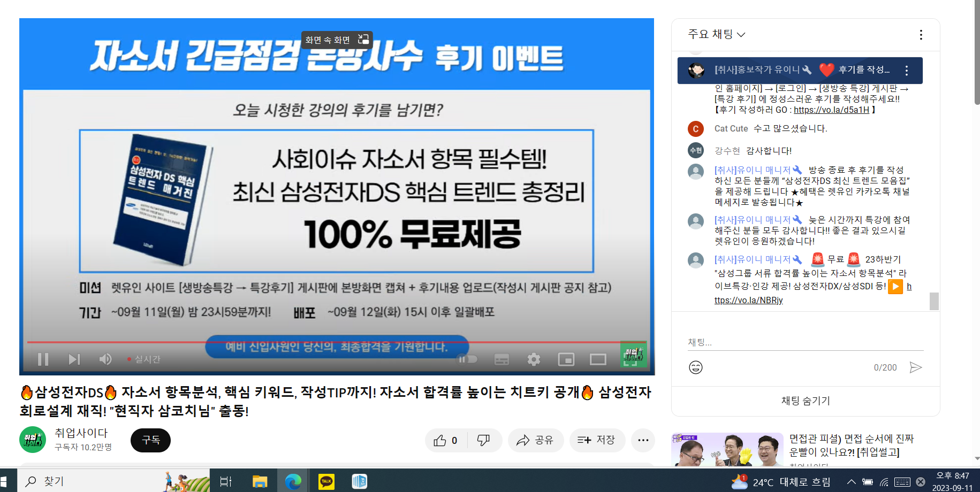Open the emoji picker in chat

click(696, 367)
